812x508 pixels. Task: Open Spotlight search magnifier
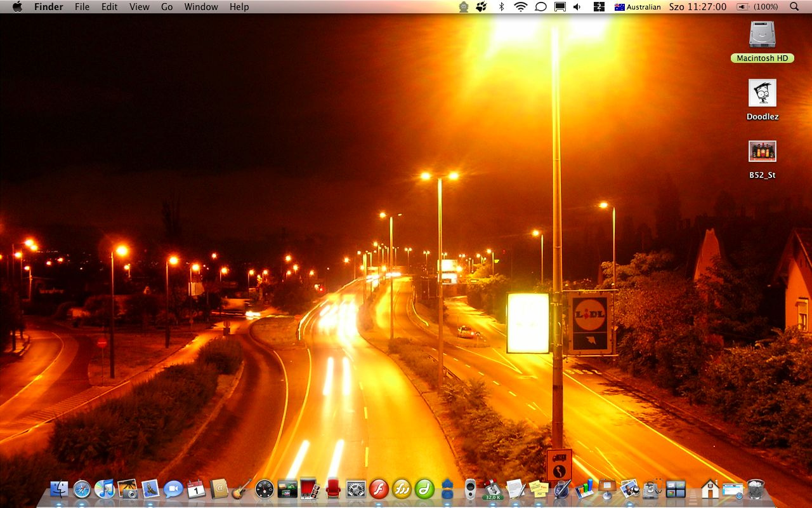[794, 7]
